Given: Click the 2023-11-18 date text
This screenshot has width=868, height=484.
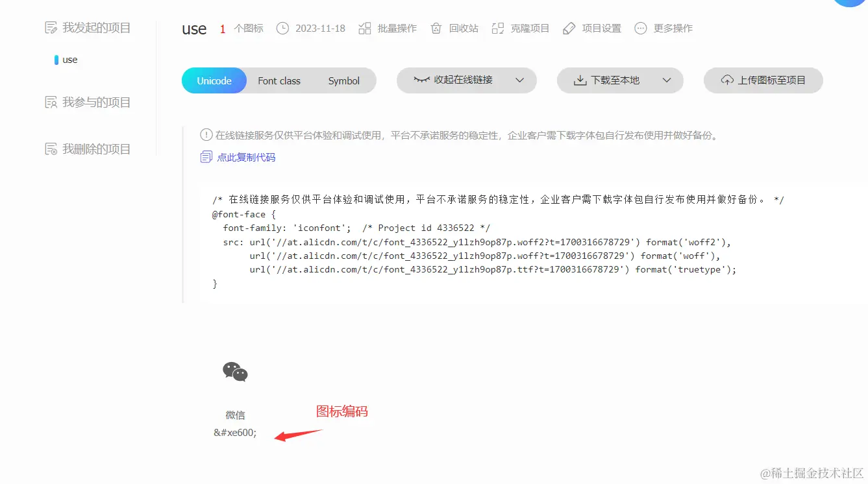Looking at the screenshot, I should coord(320,29).
